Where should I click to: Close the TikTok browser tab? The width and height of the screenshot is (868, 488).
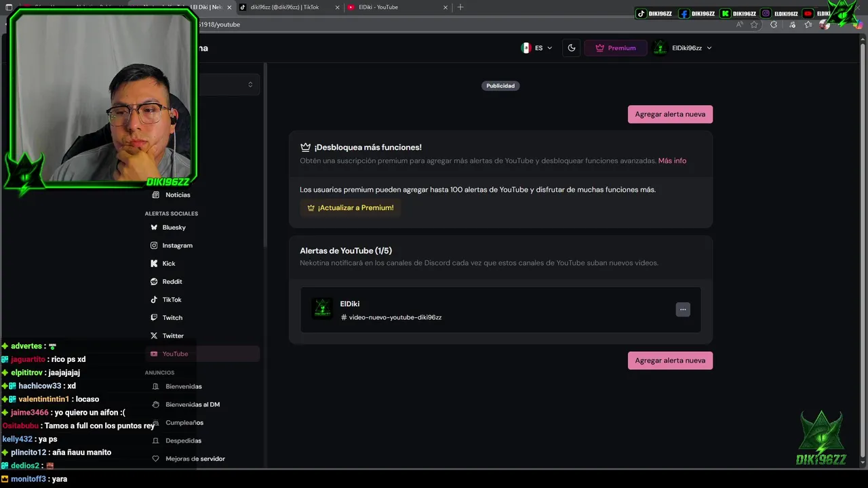(336, 7)
